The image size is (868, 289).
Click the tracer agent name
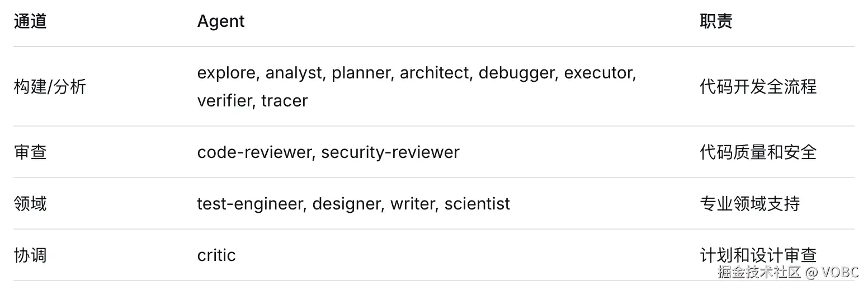284,101
